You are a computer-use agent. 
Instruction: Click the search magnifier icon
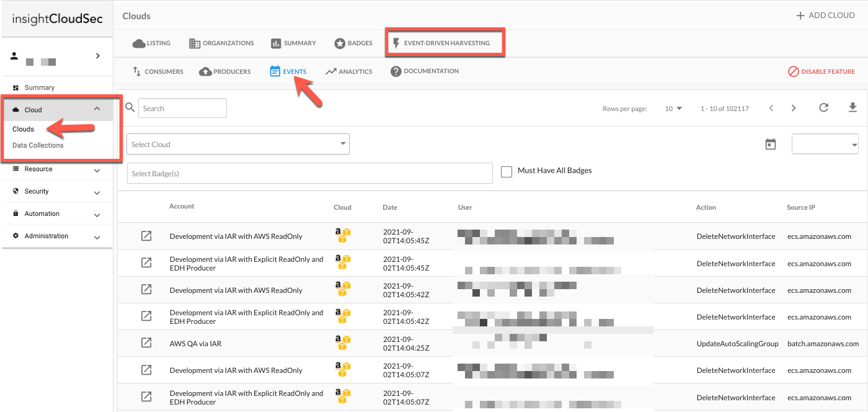coord(130,107)
